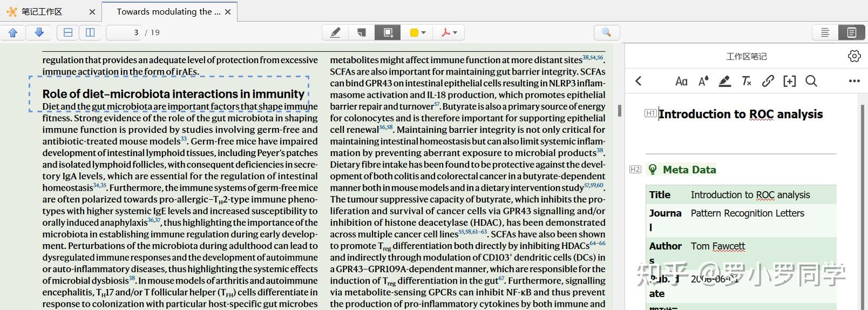The image size is (868, 310).
Task: Click the H1 marker beside note title
Action: tap(650, 113)
